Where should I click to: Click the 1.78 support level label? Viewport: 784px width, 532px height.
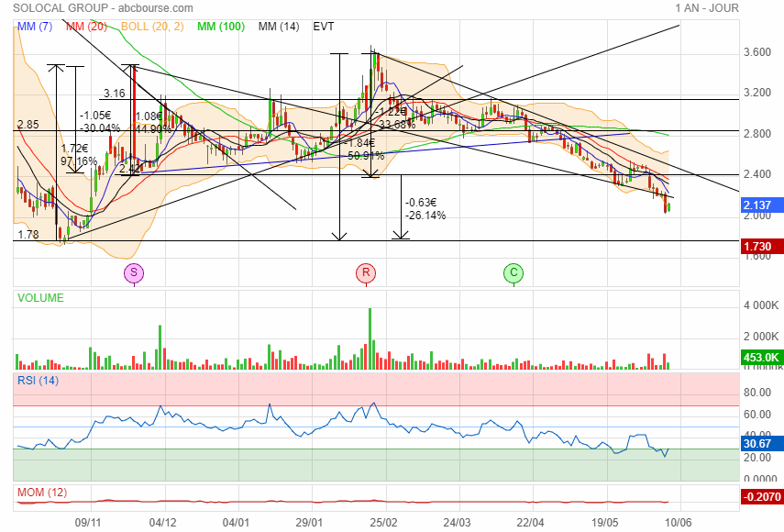[x=28, y=235]
